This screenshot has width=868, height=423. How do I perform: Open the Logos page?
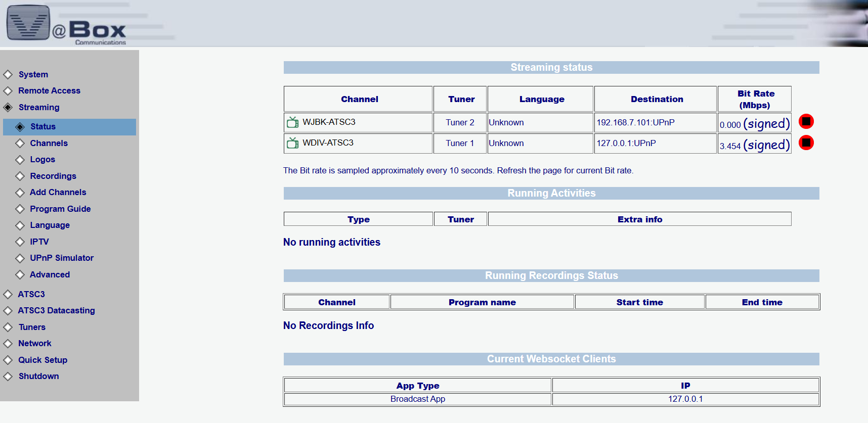42,159
